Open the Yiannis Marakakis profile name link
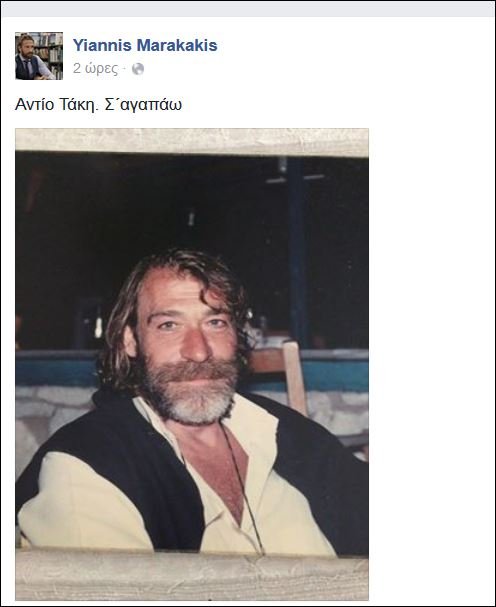The width and height of the screenshot is (496, 607). pos(145,45)
